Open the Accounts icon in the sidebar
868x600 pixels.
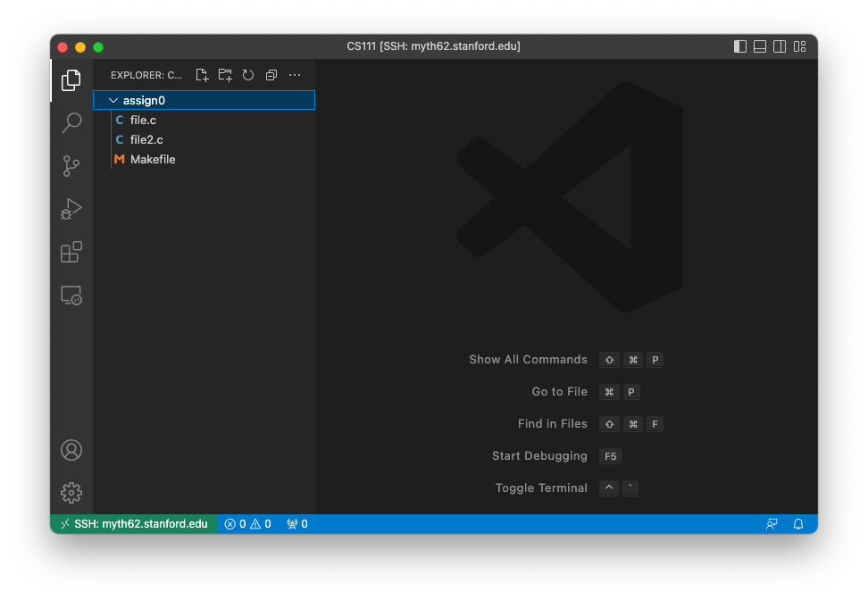[x=71, y=450]
